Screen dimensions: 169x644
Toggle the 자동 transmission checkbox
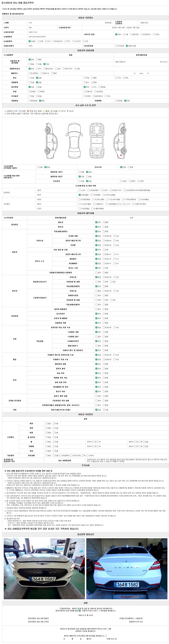(x=116, y=34)
